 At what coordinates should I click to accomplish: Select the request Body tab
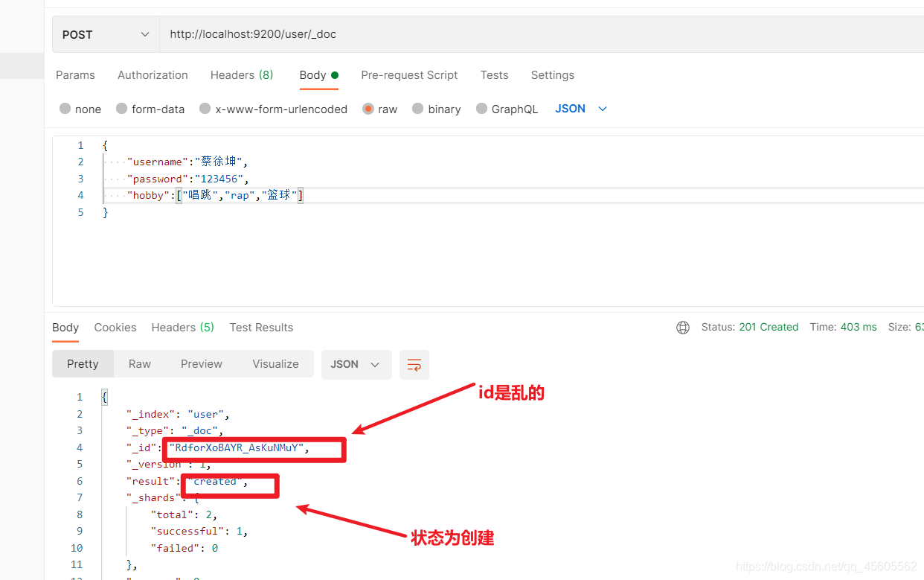click(318, 75)
